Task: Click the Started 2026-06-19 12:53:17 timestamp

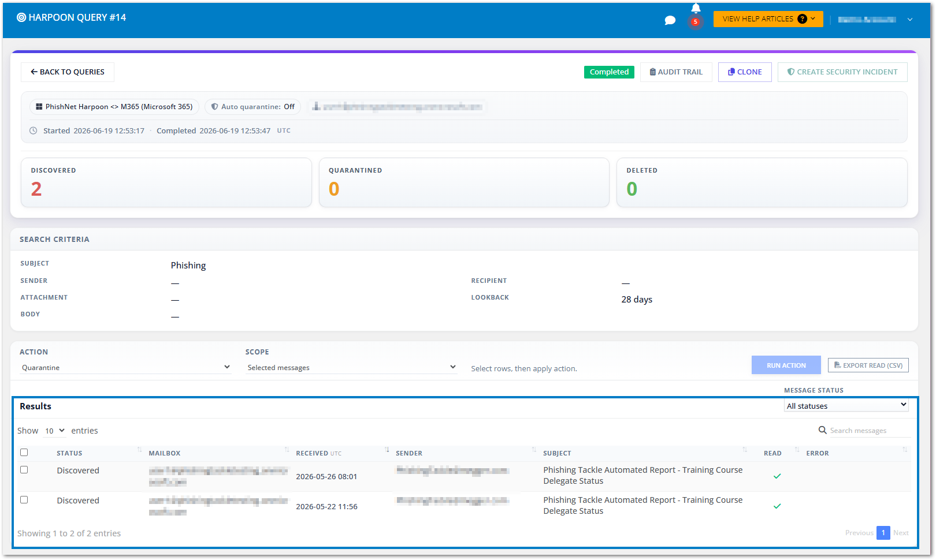Action: 94,131
